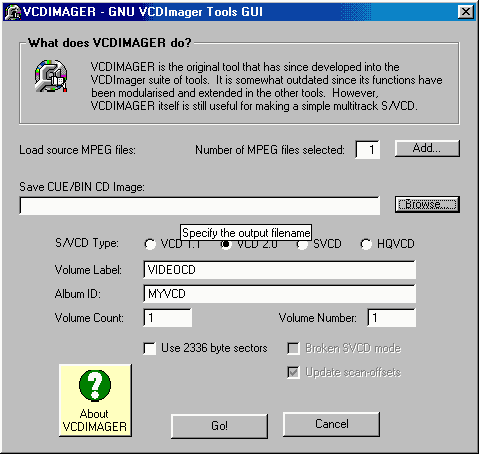The width and height of the screenshot is (479, 454).
Task: Select the VCD 1.1 radio button
Action: point(150,244)
